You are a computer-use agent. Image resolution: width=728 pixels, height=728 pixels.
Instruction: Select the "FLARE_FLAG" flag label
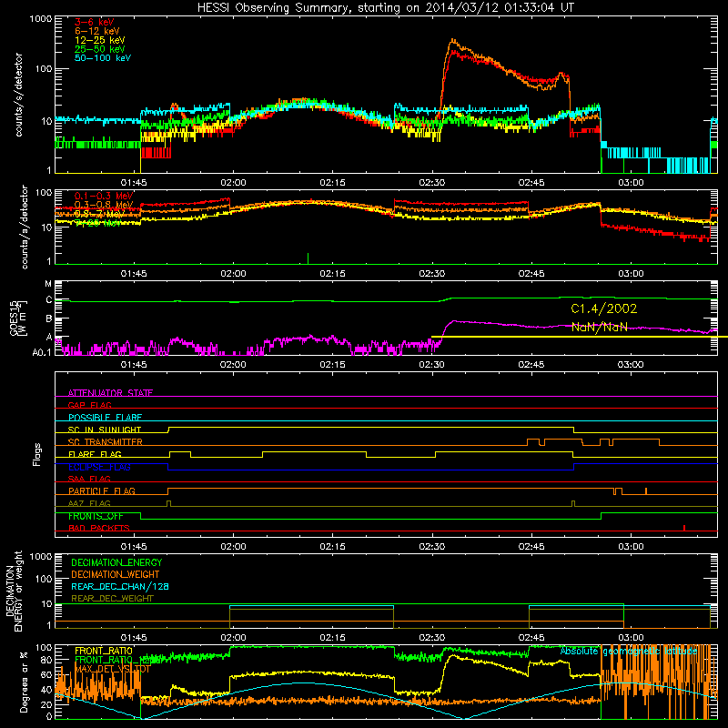point(95,454)
